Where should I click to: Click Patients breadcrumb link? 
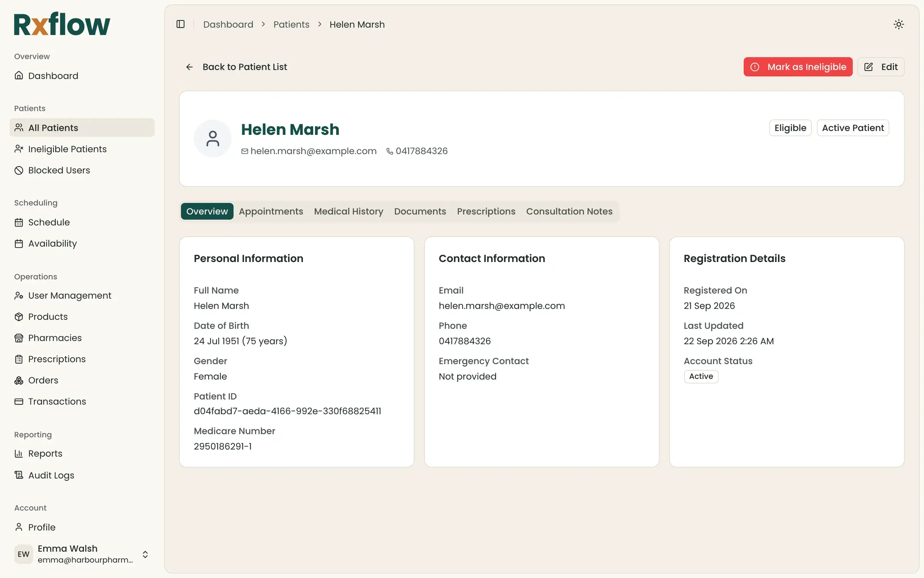click(x=291, y=24)
